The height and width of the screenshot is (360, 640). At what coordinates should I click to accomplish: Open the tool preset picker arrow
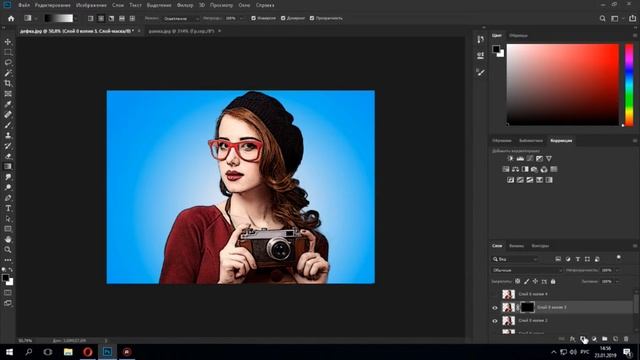pyautogui.click(x=36, y=18)
